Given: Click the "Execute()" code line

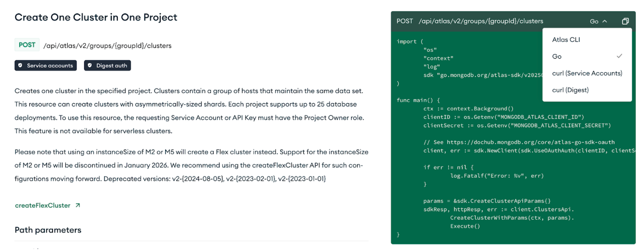Looking at the screenshot, I should [x=465, y=226].
